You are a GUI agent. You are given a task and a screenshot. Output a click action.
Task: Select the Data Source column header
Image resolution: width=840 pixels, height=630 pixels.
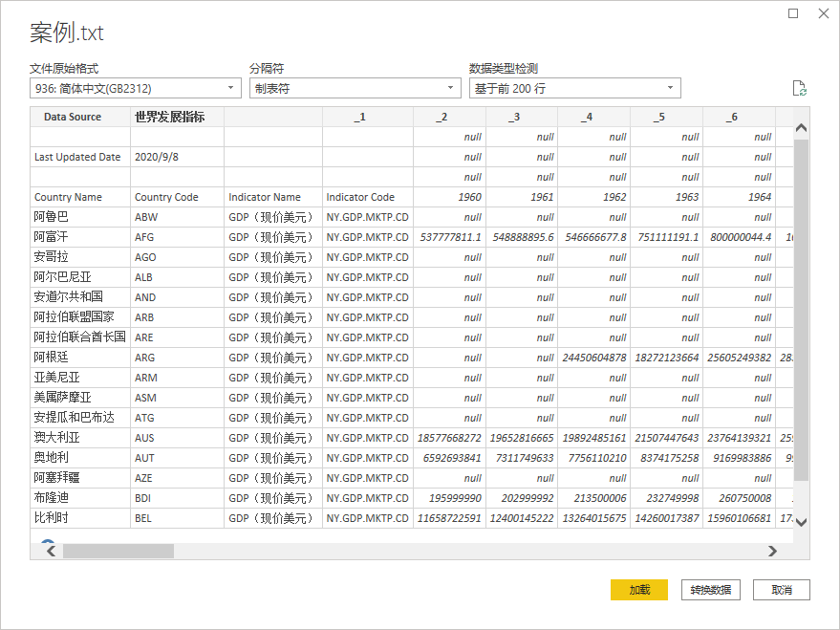pyautogui.click(x=73, y=117)
